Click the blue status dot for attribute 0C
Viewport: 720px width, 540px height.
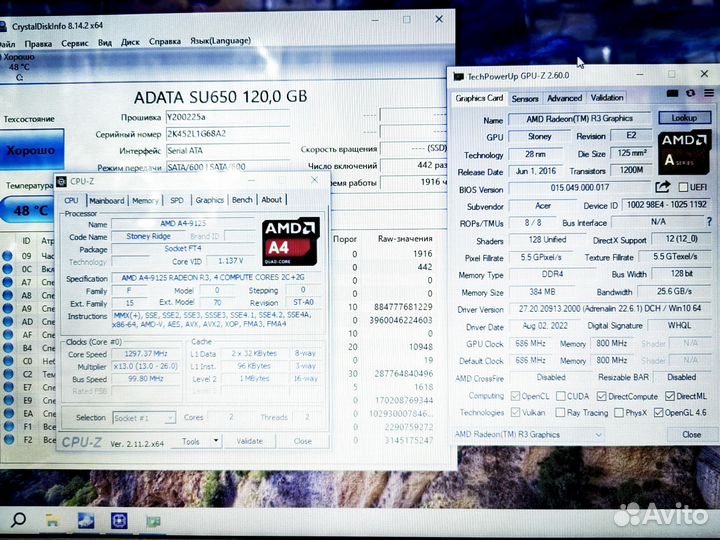tap(7, 269)
